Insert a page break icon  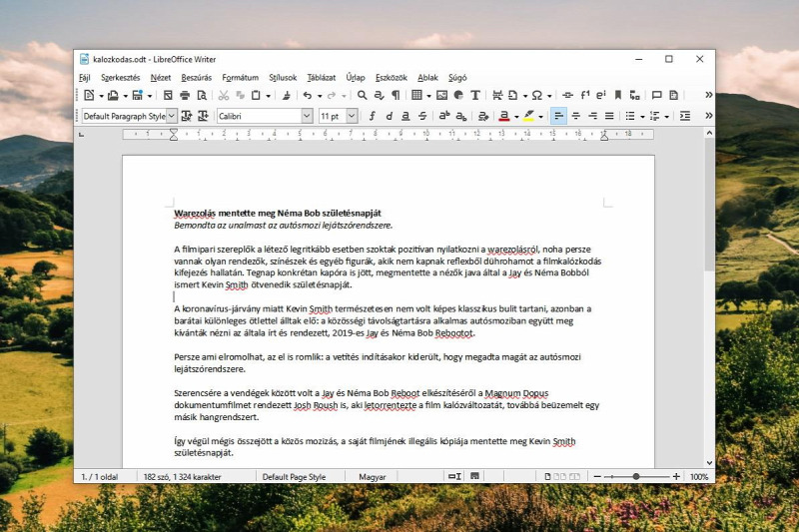coord(497,95)
